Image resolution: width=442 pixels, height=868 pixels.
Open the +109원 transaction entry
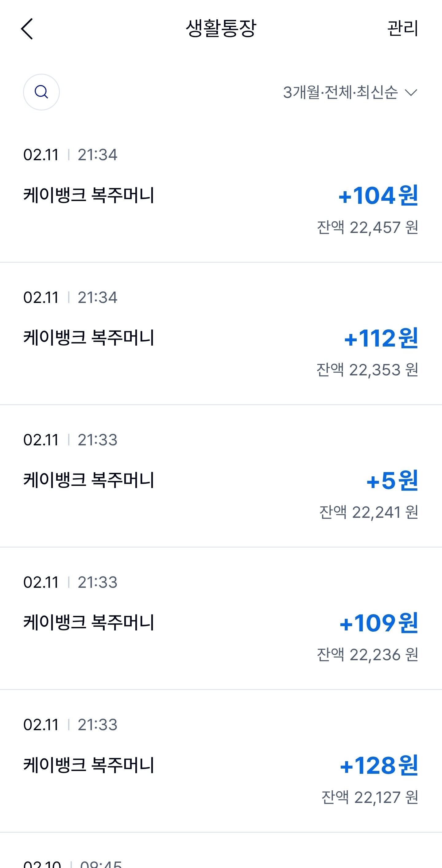[221, 619]
